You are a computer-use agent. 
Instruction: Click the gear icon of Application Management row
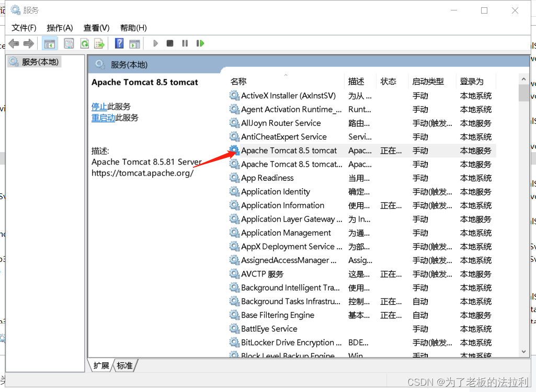[234, 233]
